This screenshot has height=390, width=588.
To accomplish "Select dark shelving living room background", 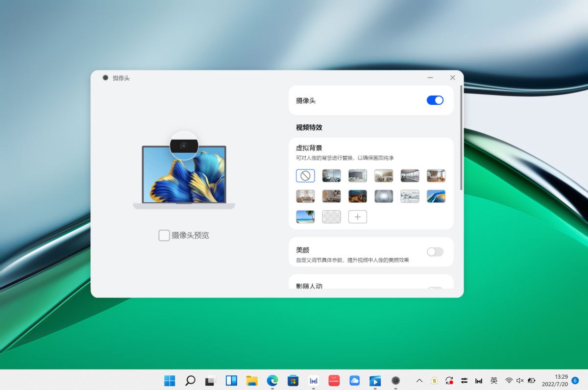I will [x=332, y=196].
